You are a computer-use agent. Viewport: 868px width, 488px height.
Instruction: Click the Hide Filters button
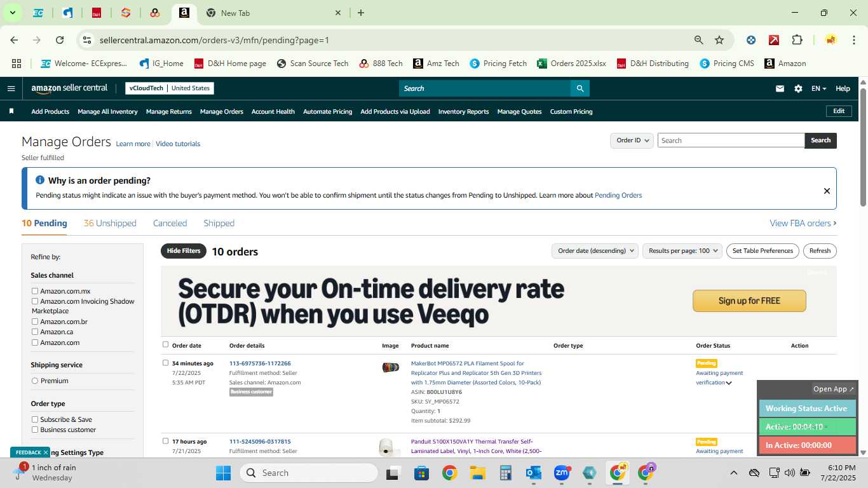tap(184, 251)
